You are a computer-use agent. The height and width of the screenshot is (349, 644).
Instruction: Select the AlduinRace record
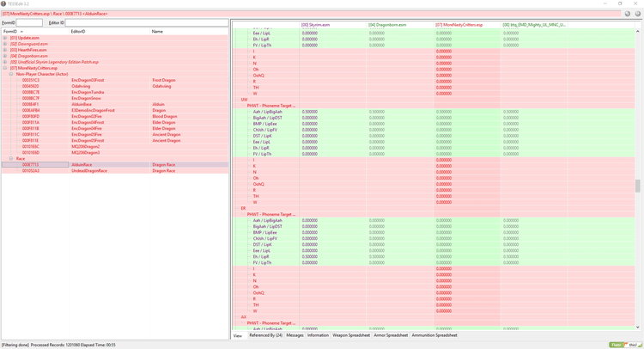click(115, 164)
